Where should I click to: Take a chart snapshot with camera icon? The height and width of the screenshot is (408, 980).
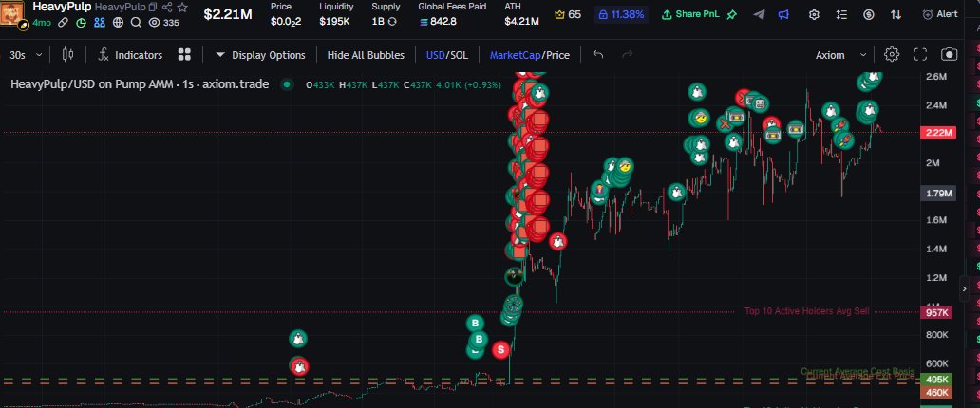(950, 54)
